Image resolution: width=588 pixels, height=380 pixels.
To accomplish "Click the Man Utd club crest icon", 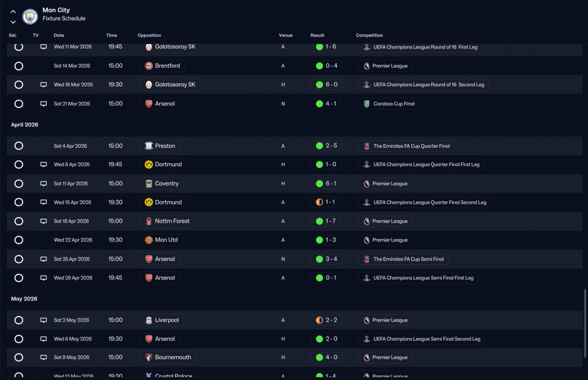I will pyautogui.click(x=149, y=240).
